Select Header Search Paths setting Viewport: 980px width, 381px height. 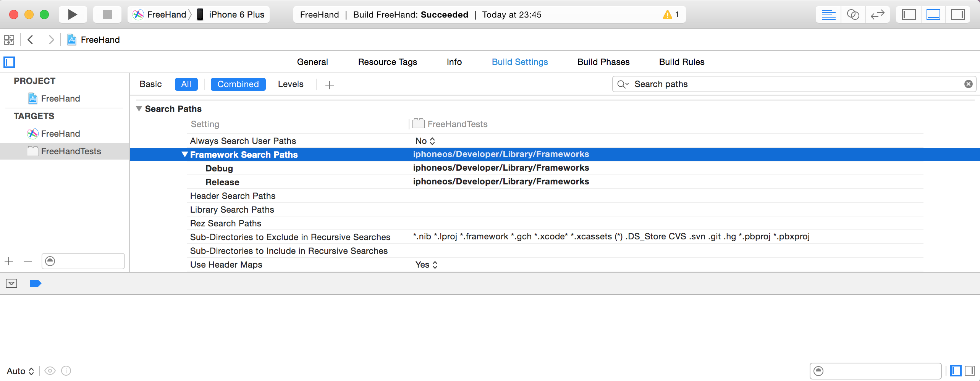(555, 195)
